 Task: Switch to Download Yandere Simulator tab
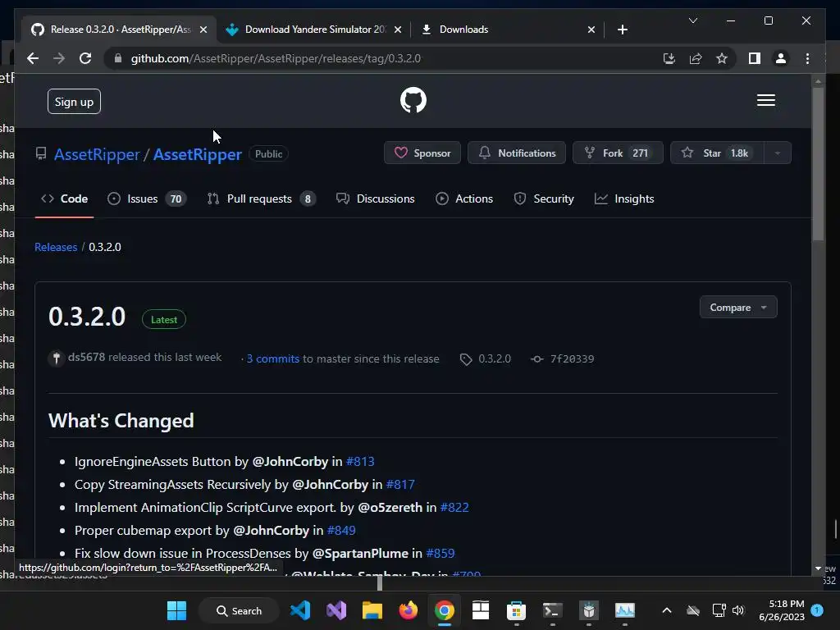[x=314, y=30]
